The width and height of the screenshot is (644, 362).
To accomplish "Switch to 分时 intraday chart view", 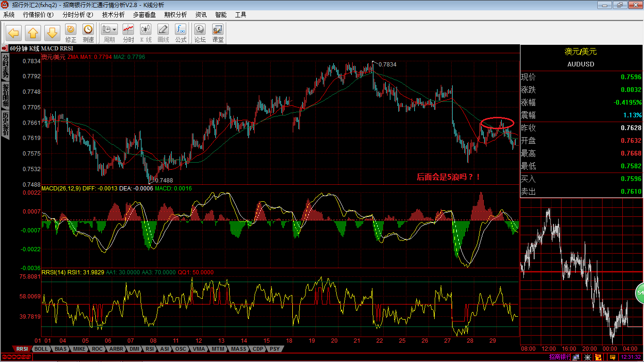I will [x=128, y=33].
